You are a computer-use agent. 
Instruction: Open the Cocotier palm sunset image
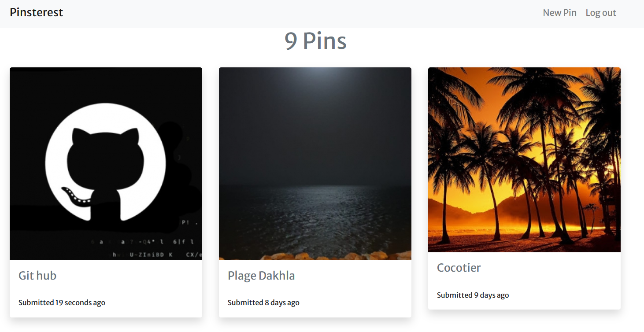524,159
